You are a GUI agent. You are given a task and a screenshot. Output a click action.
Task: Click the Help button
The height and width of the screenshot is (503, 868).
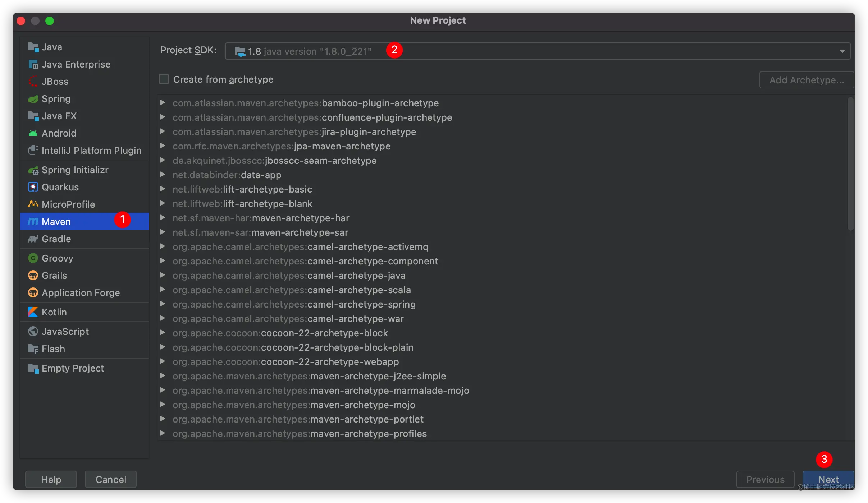(x=51, y=479)
